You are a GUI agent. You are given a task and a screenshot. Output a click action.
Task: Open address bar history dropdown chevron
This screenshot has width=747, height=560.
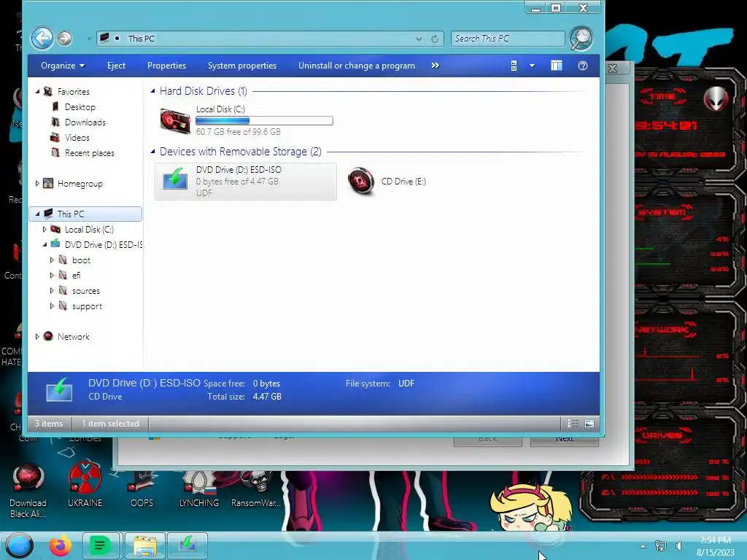[x=419, y=39]
